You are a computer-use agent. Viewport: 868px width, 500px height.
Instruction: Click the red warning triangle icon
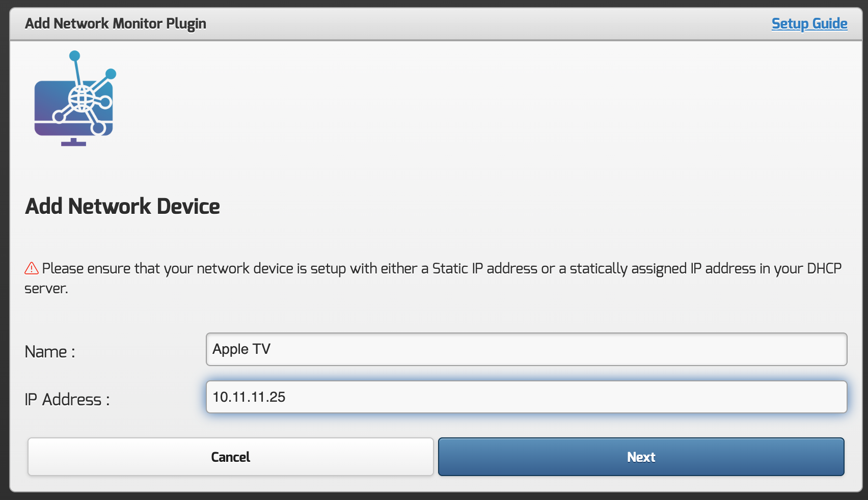pos(32,268)
